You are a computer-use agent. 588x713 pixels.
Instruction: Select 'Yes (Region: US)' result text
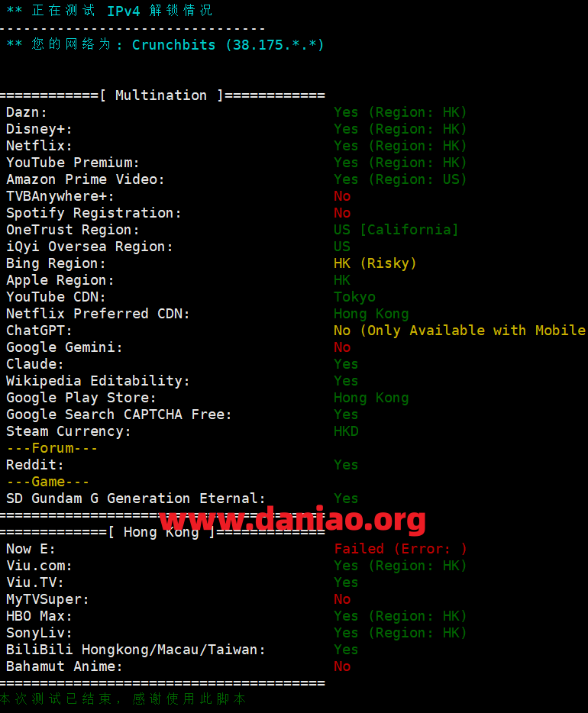pos(400,179)
